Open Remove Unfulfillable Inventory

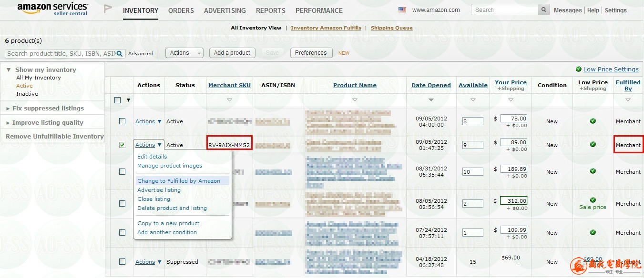tap(55, 136)
